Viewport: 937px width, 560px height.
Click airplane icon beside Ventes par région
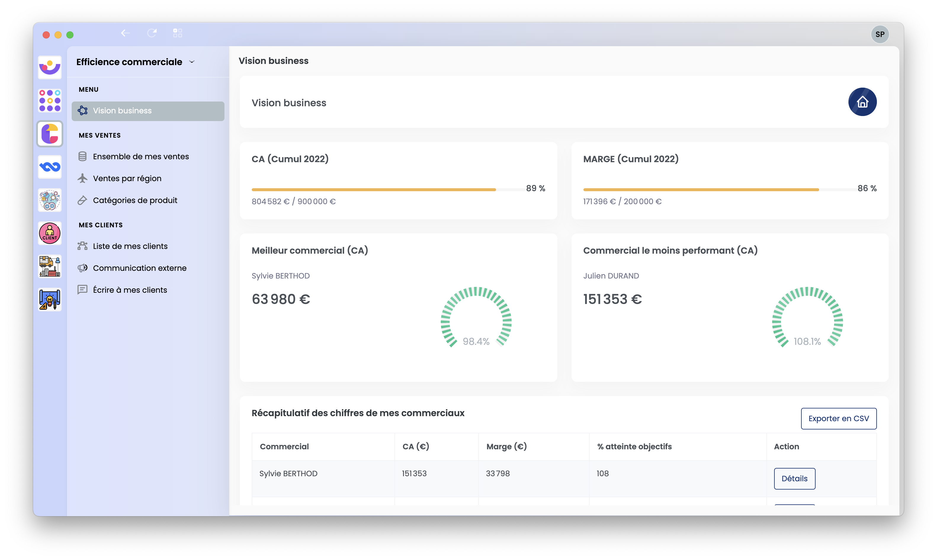(82, 178)
